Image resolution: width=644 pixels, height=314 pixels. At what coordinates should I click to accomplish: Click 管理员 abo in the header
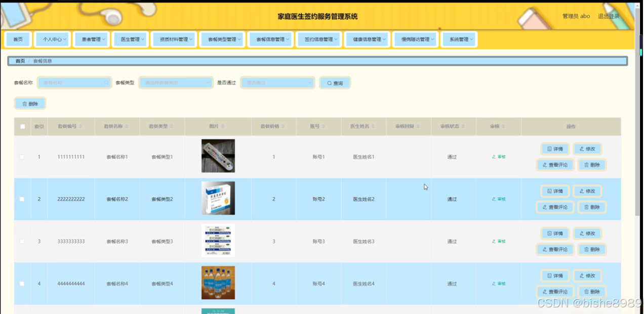[x=576, y=16]
